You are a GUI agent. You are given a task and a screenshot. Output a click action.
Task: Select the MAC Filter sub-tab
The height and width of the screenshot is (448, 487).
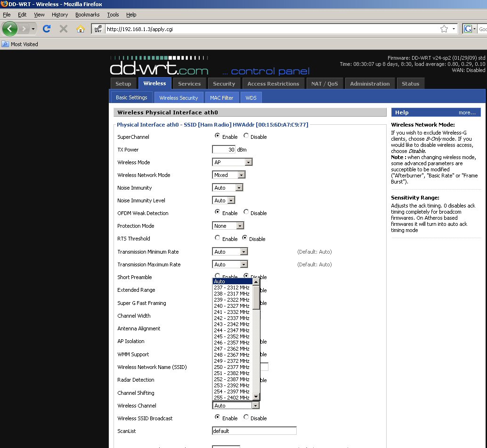tap(221, 98)
